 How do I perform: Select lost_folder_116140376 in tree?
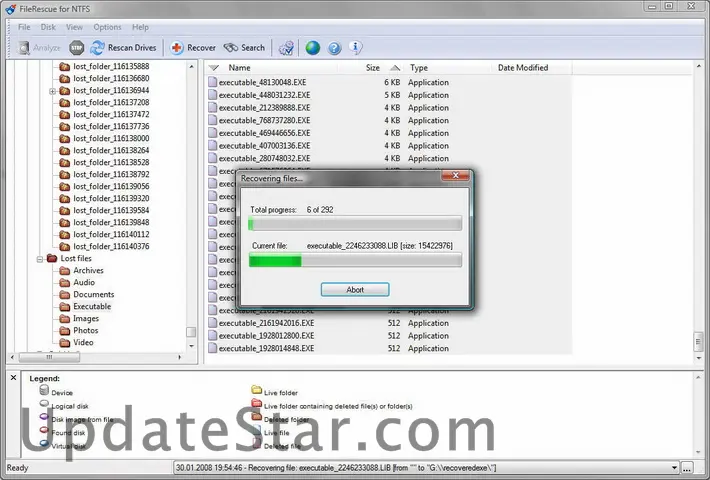[x=111, y=246]
